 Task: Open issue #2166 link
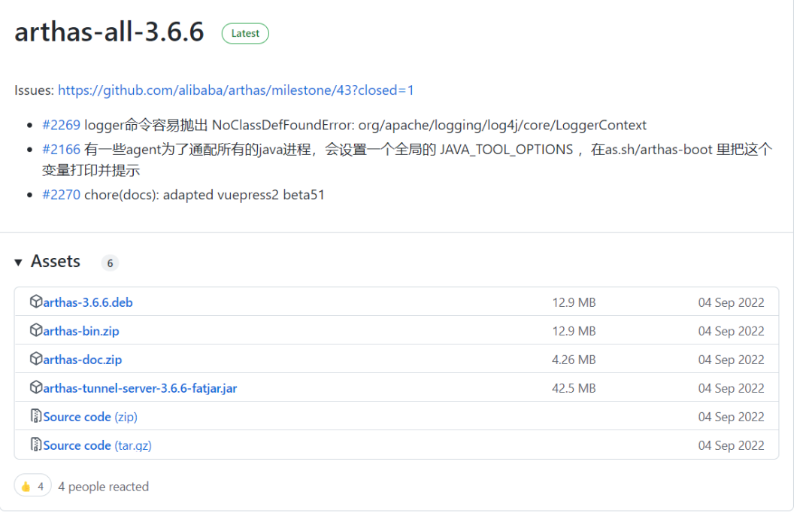tap(61, 149)
